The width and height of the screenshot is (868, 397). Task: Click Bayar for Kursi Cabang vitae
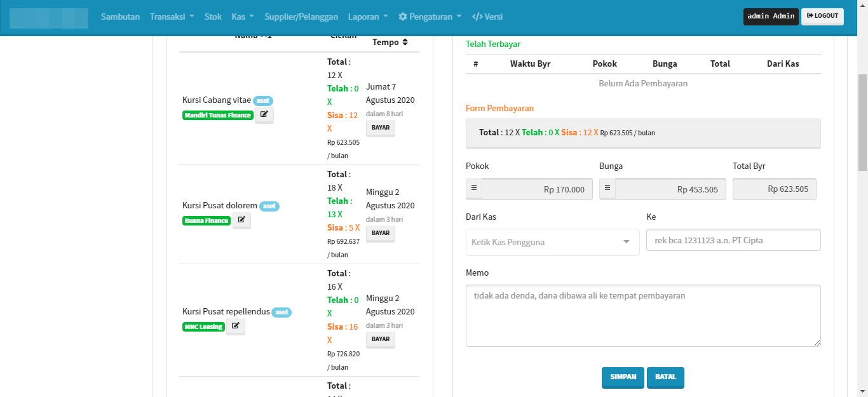pos(381,128)
